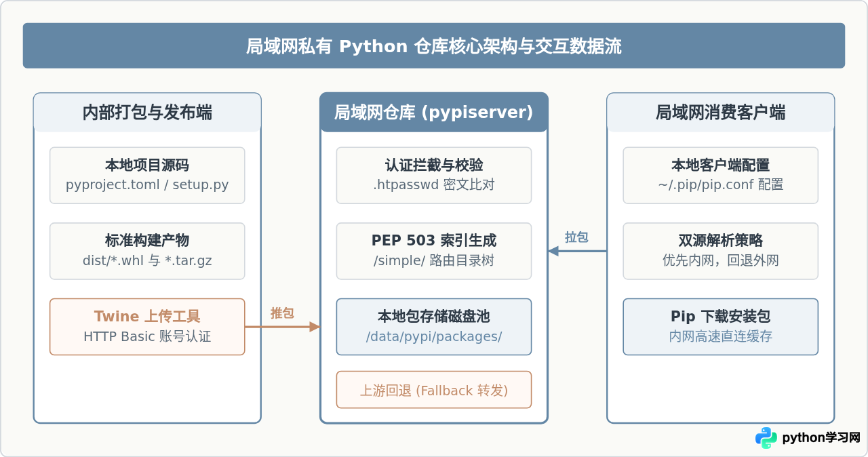This screenshot has height=457, width=868.
Task: Click the 标准构建产物 heading
Action: tap(147, 241)
